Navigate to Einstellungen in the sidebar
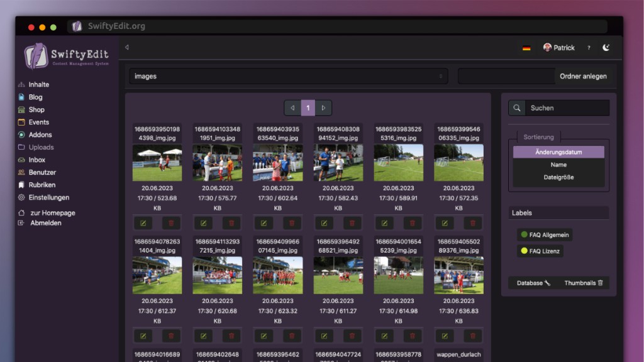 click(x=48, y=197)
